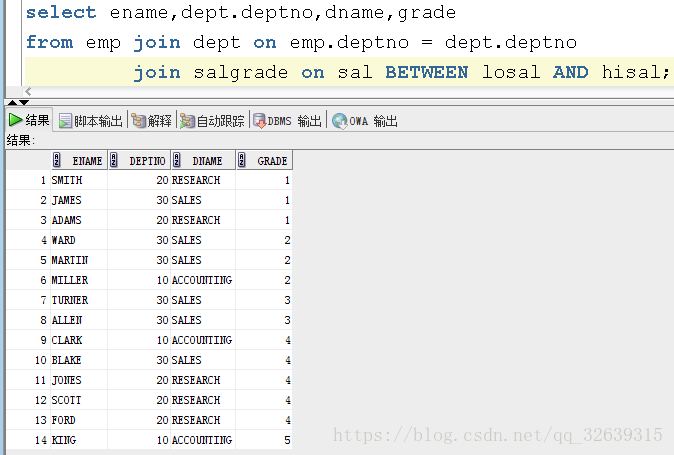Select the SCOTT cell in row 12
674x455 pixels.
pos(79,400)
